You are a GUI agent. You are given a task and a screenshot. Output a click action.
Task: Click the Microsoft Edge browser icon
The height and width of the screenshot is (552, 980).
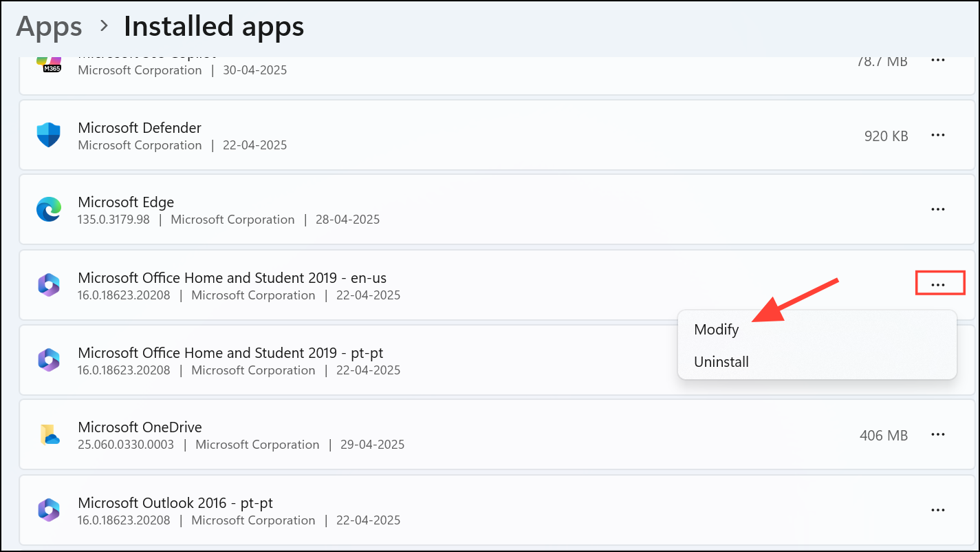(x=49, y=209)
